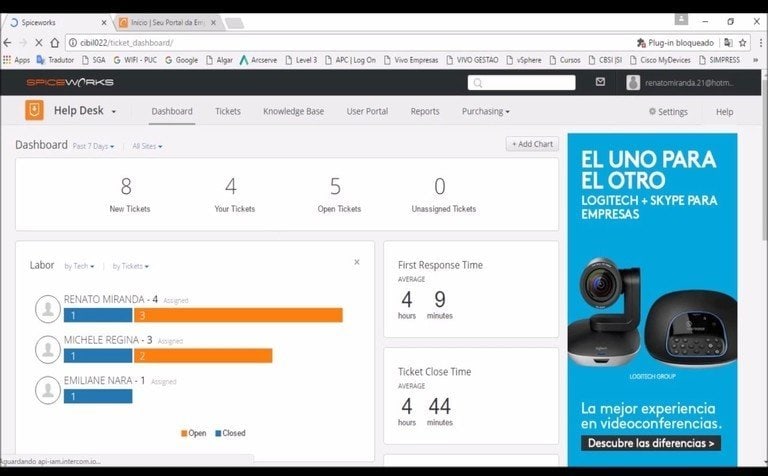Open the vSphere bookmark
768x476 pixels.
pos(524,60)
